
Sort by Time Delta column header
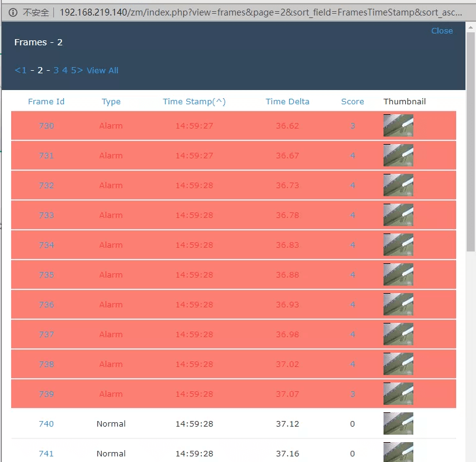(287, 101)
